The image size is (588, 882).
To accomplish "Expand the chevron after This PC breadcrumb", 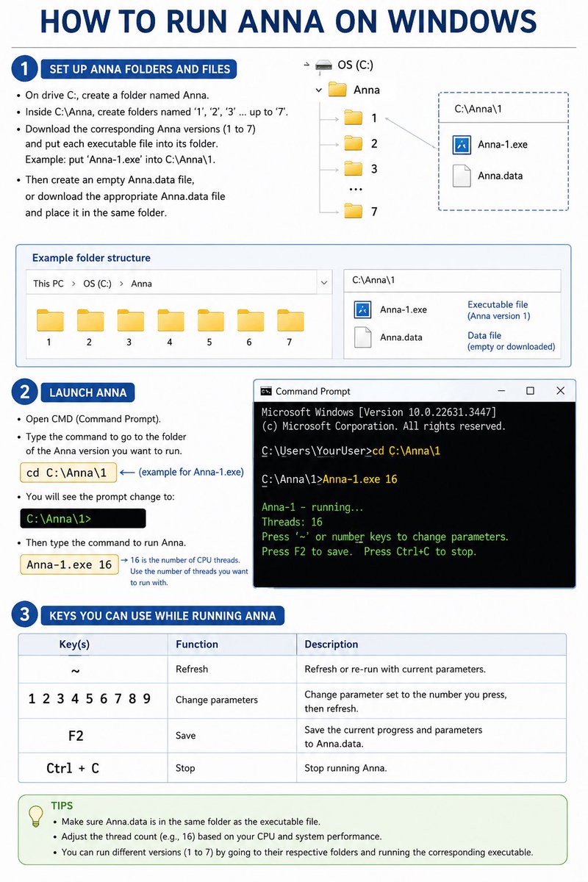I will [x=74, y=284].
